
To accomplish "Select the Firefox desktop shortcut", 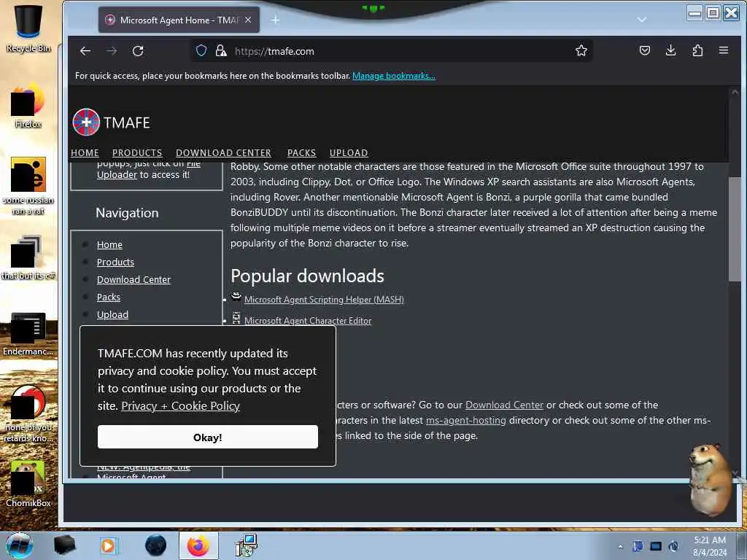I will tap(28, 106).
